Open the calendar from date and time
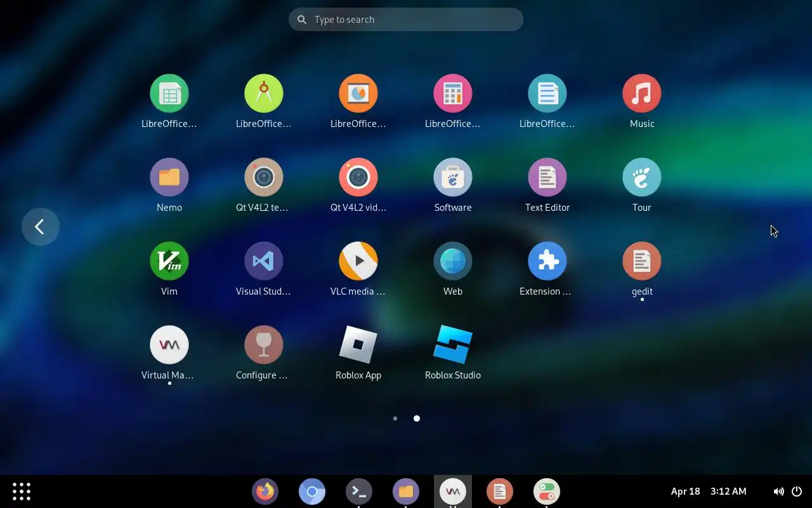 [x=709, y=491]
